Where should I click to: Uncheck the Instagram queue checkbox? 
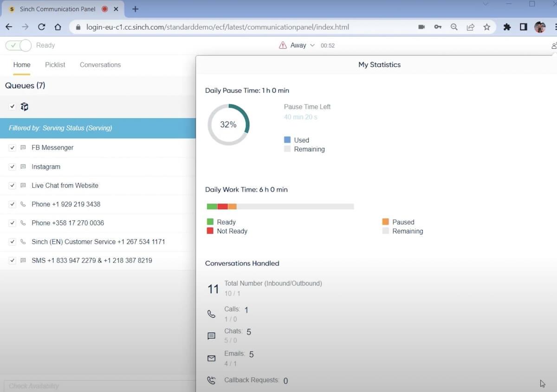[x=13, y=167]
